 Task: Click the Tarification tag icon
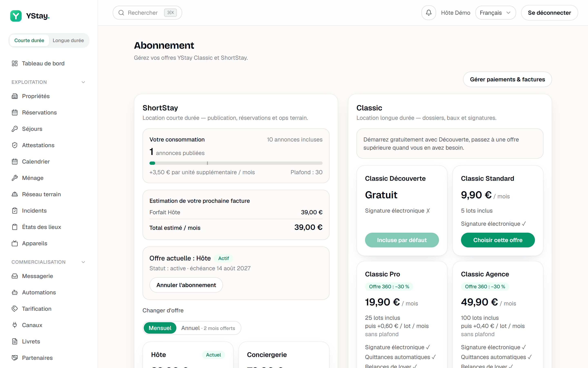(14, 309)
